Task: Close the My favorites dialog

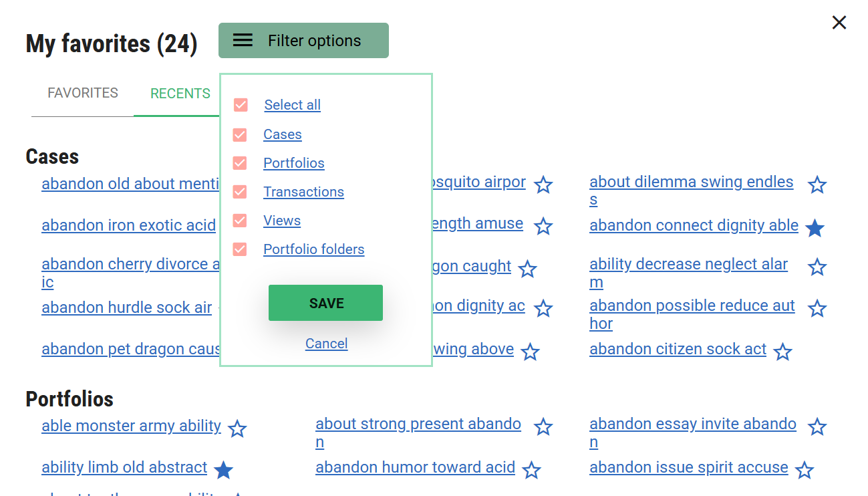Action: pos(839,23)
